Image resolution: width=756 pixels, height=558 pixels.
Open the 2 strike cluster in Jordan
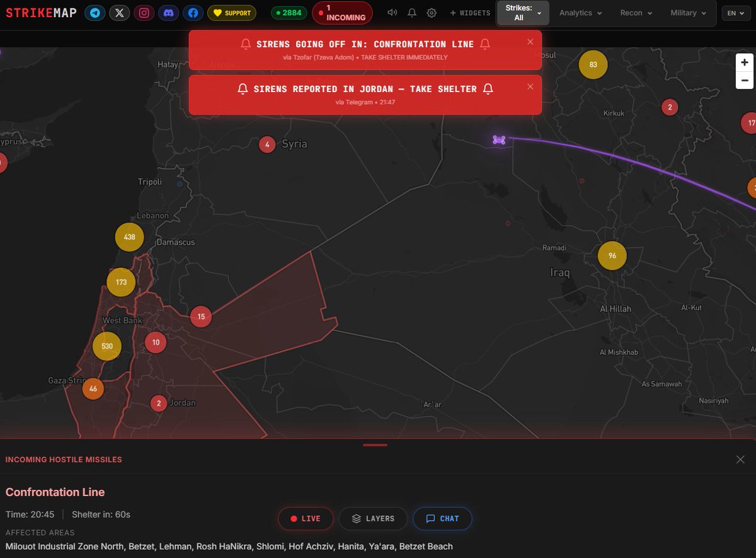[159, 404]
